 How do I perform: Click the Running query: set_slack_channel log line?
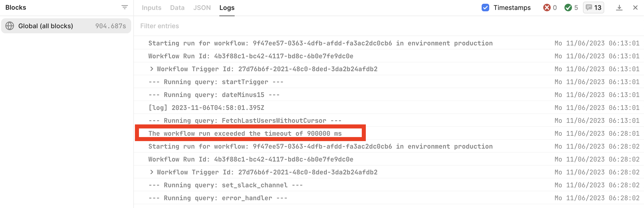tap(226, 185)
